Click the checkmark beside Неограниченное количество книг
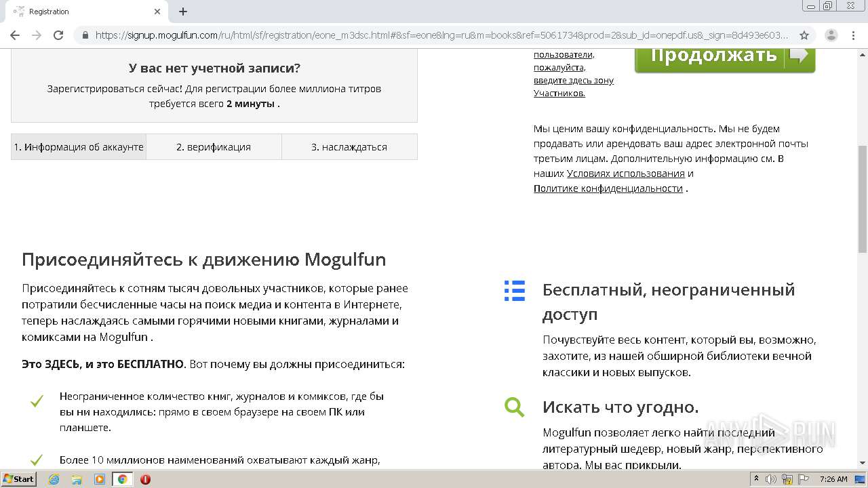 (37, 401)
